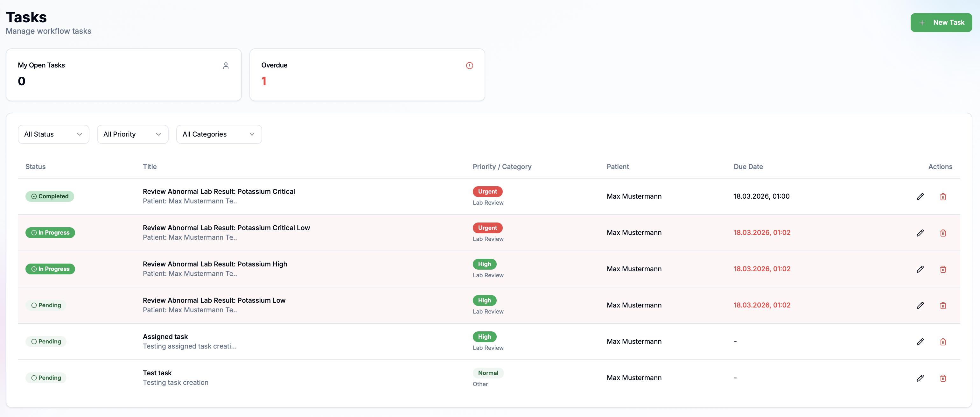Edit the Assigned task row
The height and width of the screenshot is (417, 980).
click(920, 342)
